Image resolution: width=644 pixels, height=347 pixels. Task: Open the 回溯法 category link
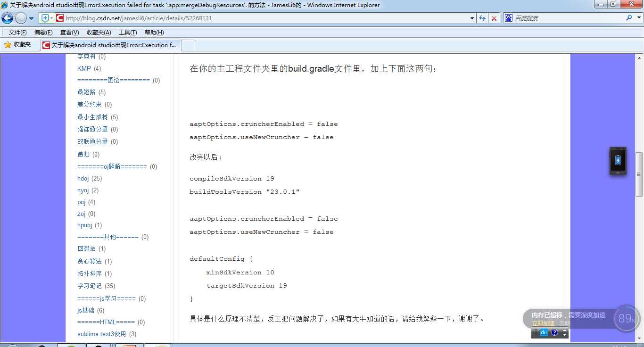[x=86, y=248]
